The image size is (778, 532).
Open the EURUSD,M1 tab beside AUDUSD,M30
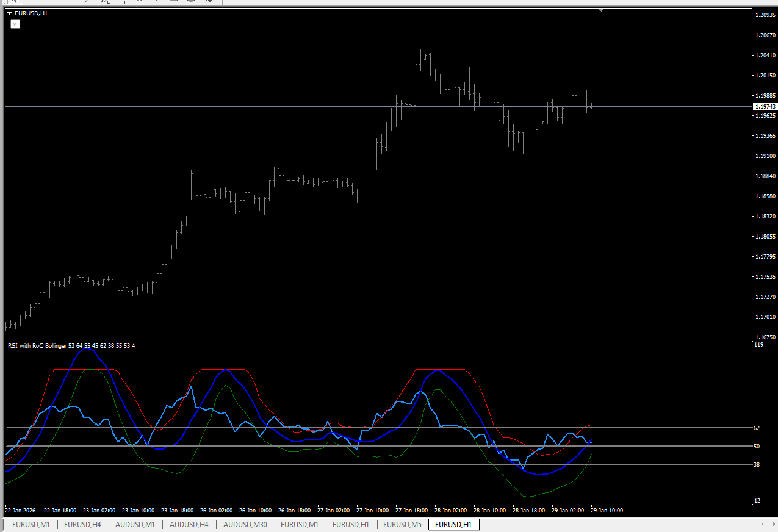(300, 524)
